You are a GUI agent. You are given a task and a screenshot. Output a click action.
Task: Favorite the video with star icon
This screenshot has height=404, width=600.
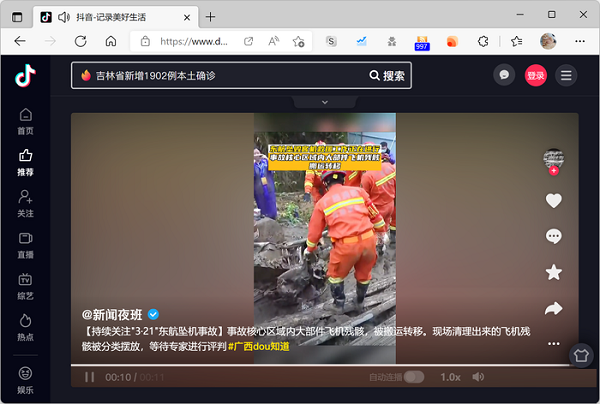tap(553, 272)
